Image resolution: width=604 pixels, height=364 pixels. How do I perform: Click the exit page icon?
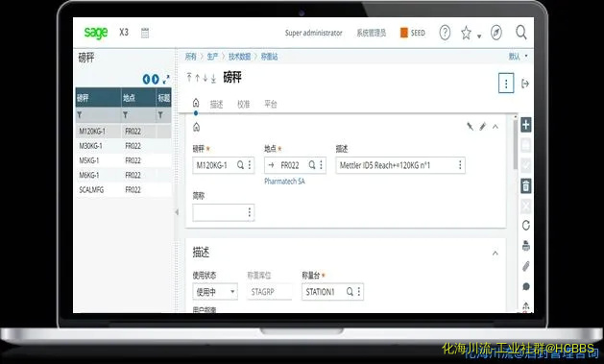click(x=524, y=84)
